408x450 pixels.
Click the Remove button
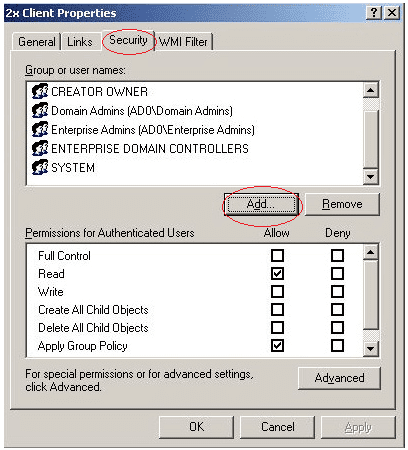click(342, 204)
